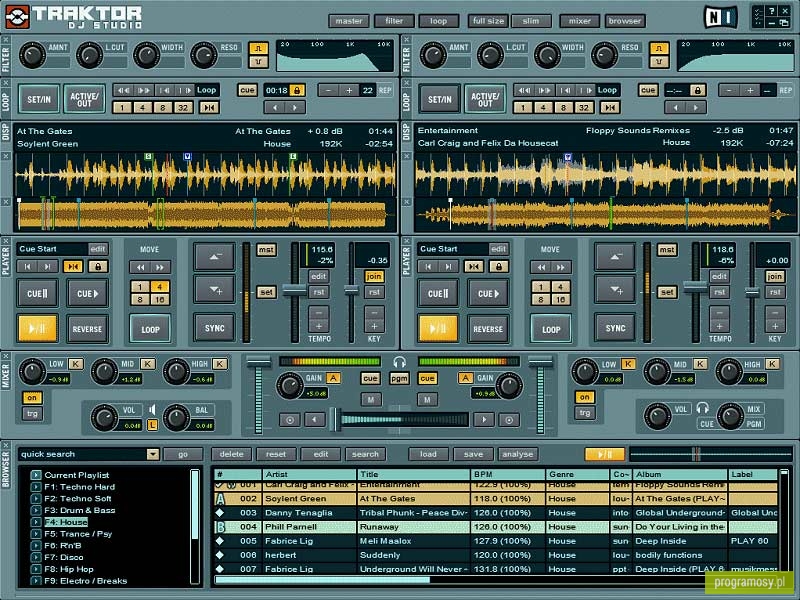
Task: Click crossfader move left arrow button
Action: pos(315,420)
